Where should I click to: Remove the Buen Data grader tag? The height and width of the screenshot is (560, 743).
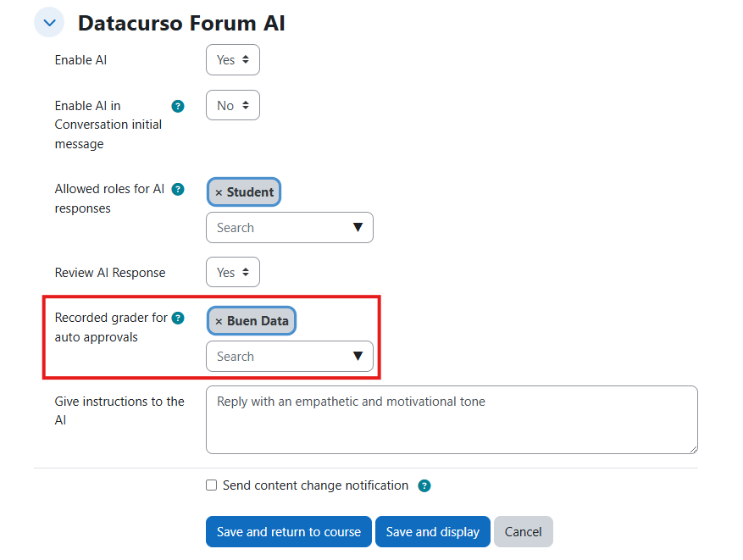tap(219, 322)
